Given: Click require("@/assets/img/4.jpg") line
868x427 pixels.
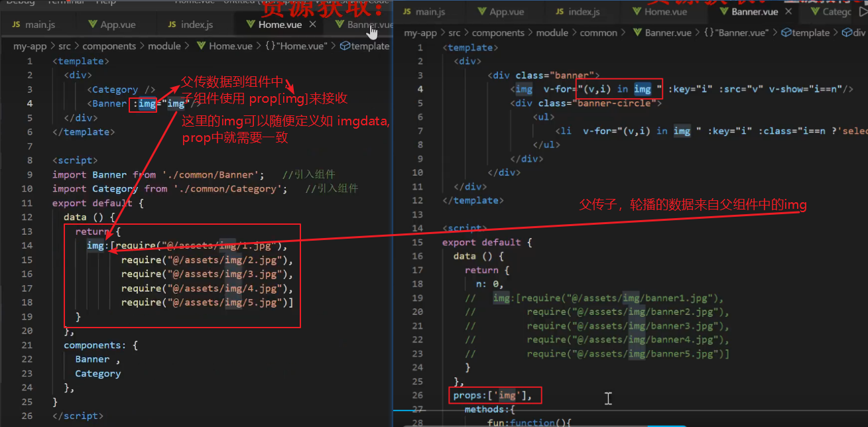Looking at the screenshot, I should click(207, 288).
